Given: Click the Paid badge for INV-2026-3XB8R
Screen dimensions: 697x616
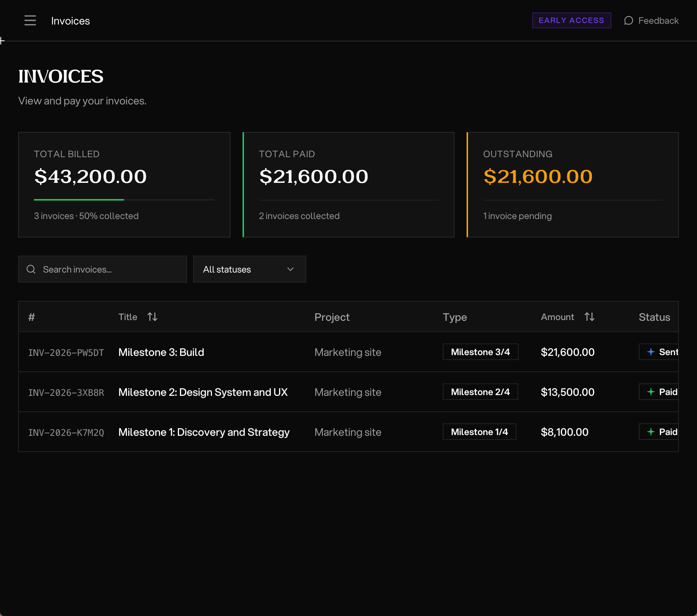Looking at the screenshot, I should pos(659,392).
